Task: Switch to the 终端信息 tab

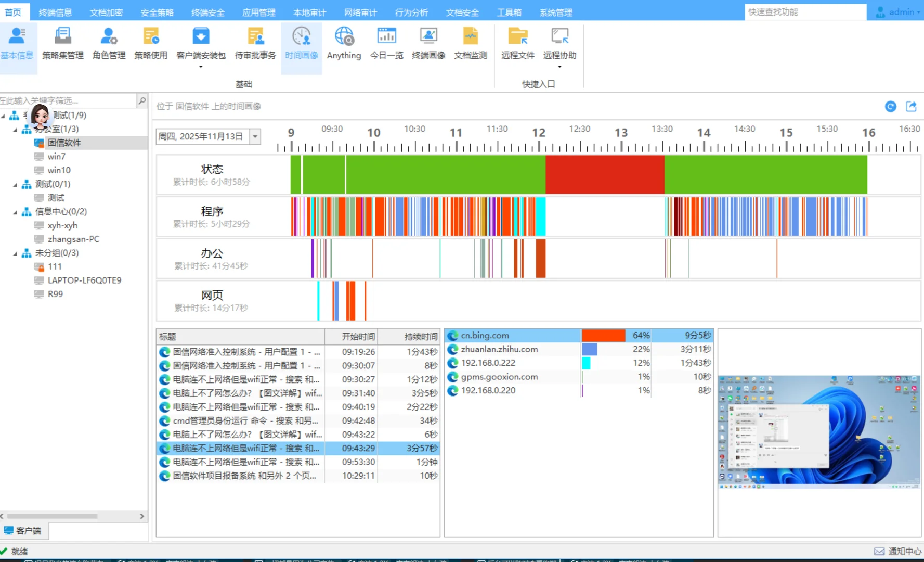Action: (x=55, y=12)
